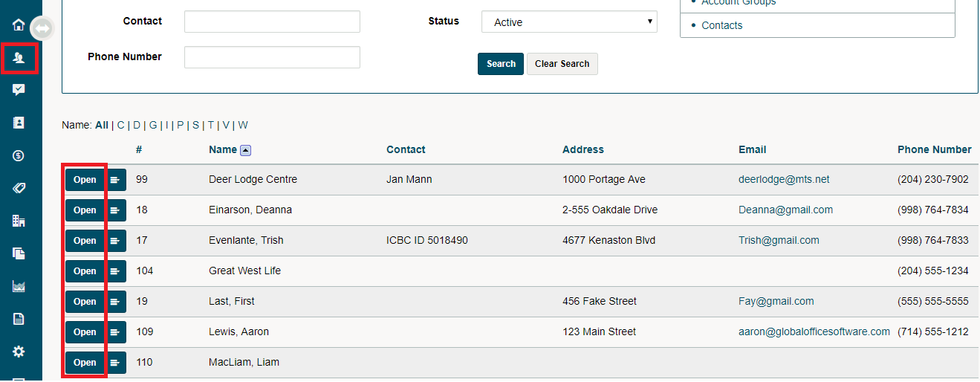Open the Accounts icon in sidebar
This screenshot has width=980, height=382.
point(19,57)
